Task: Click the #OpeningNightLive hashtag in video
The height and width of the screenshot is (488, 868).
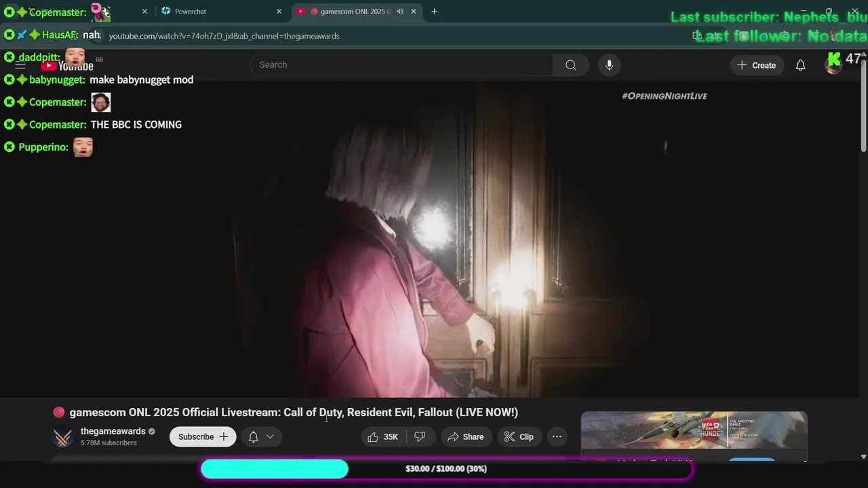Action: [665, 96]
